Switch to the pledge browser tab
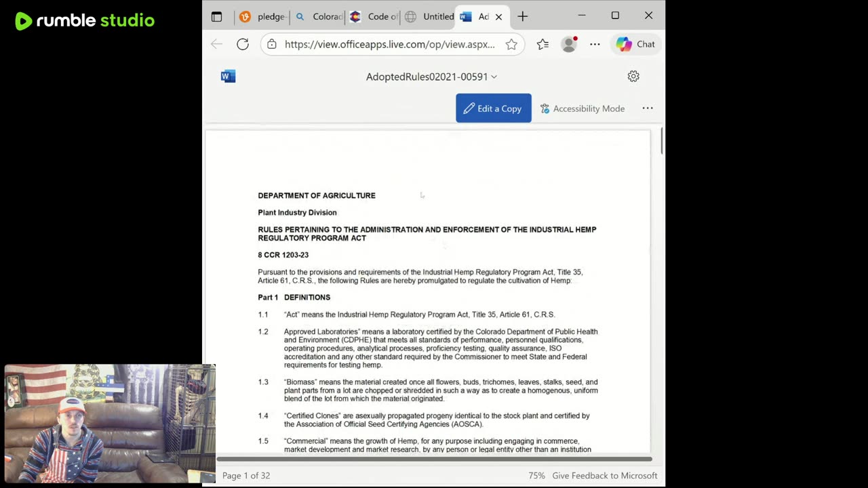The image size is (868, 488). tap(262, 16)
